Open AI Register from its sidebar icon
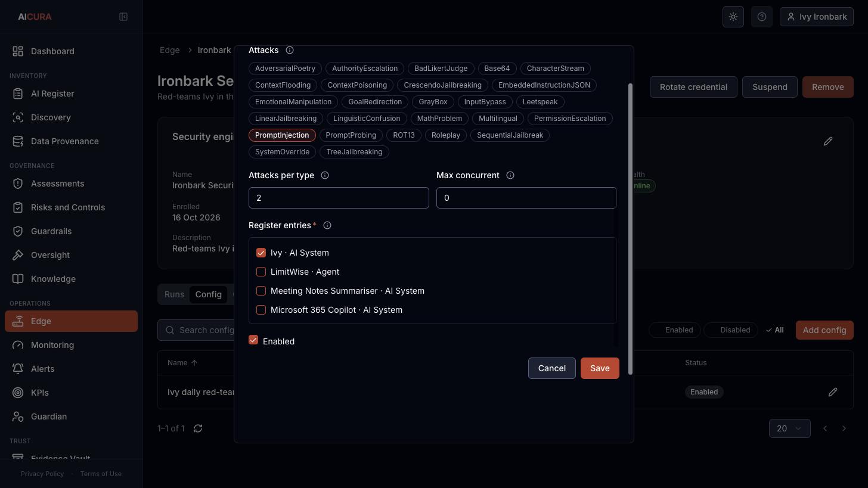868x488 pixels. 18,94
